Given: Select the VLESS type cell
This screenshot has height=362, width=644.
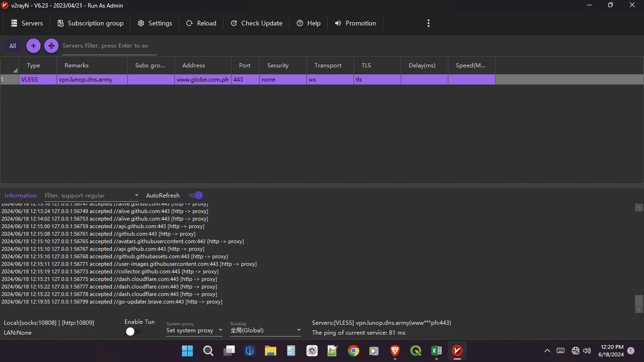Looking at the screenshot, I should point(38,80).
